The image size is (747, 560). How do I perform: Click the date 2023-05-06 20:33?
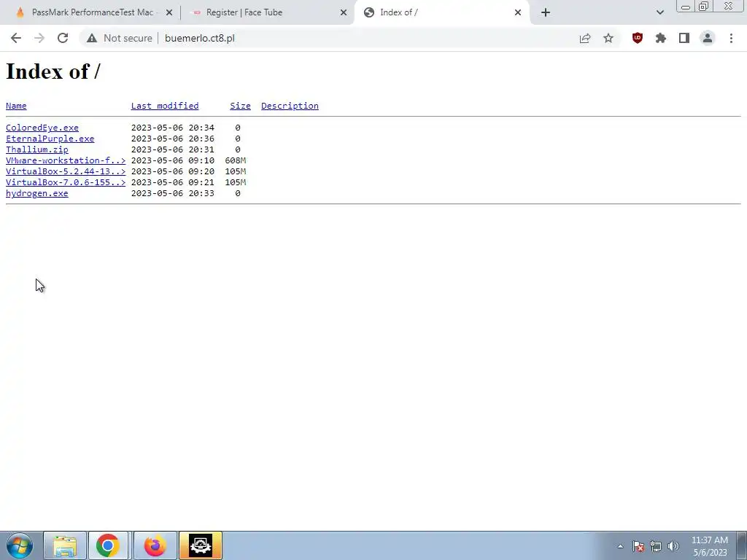pos(172,193)
